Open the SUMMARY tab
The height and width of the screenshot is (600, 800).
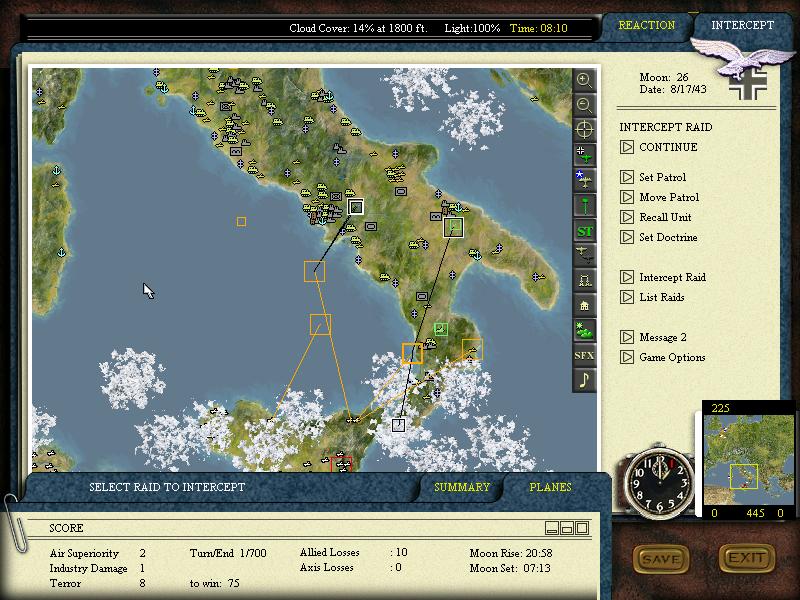(x=462, y=487)
